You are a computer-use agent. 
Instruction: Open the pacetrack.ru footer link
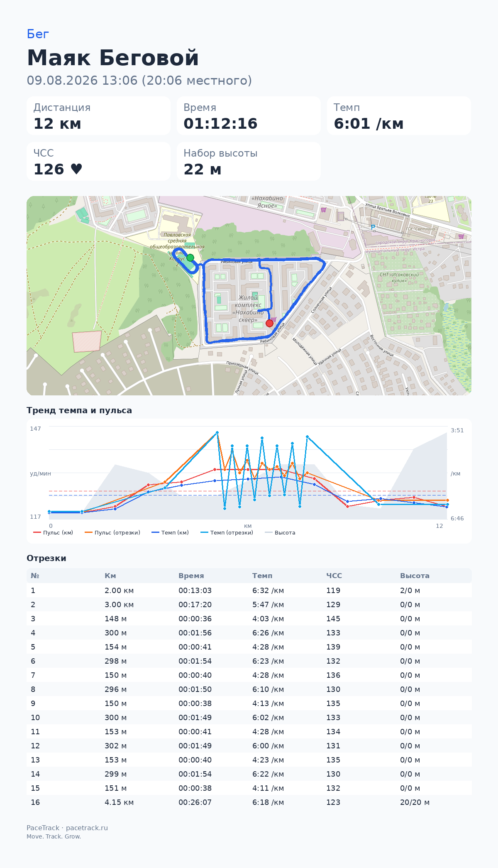[x=87, y=828]
